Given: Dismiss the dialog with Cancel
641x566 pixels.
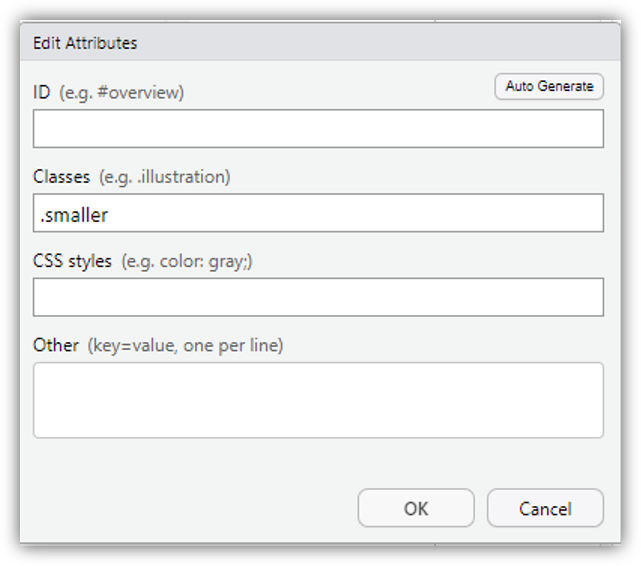Looking at the screenshot, I should [x=545, y=508].
